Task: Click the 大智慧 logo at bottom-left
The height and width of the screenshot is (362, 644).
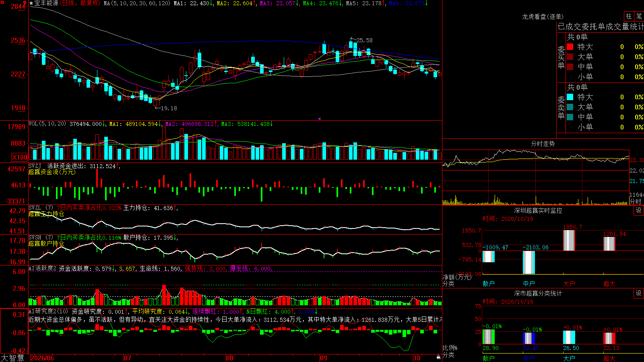Action: point(12,358)
